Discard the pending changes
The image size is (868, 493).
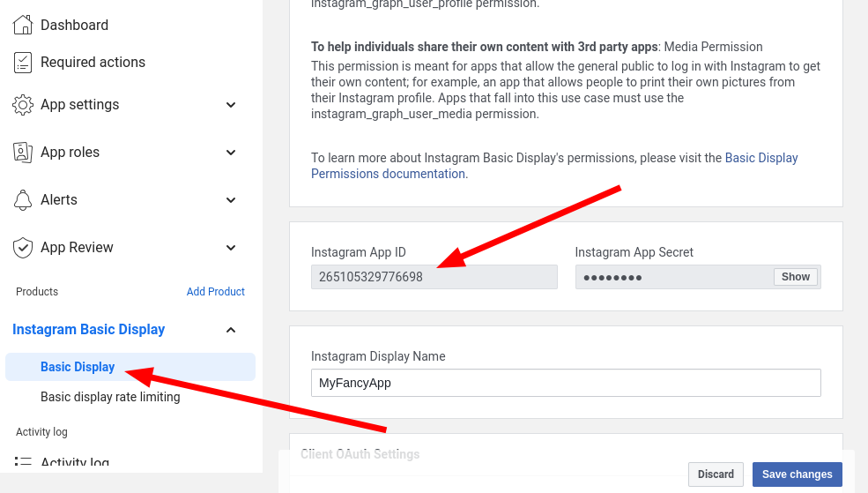[716, 474]
